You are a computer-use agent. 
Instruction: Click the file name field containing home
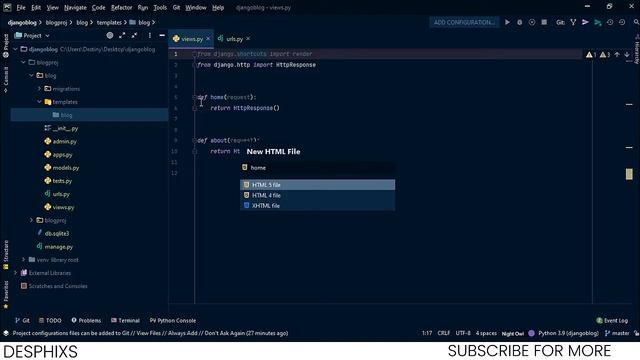[318, 168]
